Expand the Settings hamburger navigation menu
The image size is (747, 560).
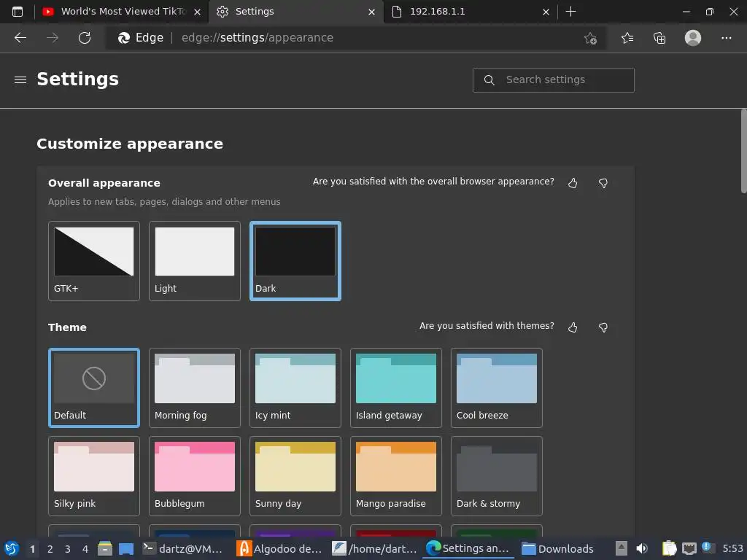click(20, 79)
